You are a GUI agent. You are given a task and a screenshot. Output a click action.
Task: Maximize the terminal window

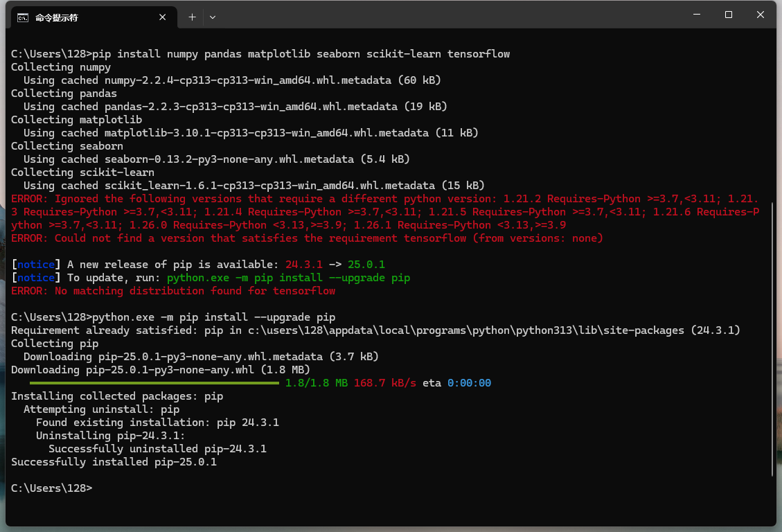pyautogui.click(x=728, y=15)
